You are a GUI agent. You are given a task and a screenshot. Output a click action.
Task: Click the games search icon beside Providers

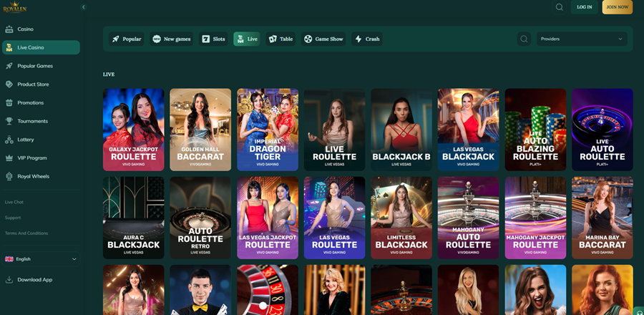[x=524, y=39]
